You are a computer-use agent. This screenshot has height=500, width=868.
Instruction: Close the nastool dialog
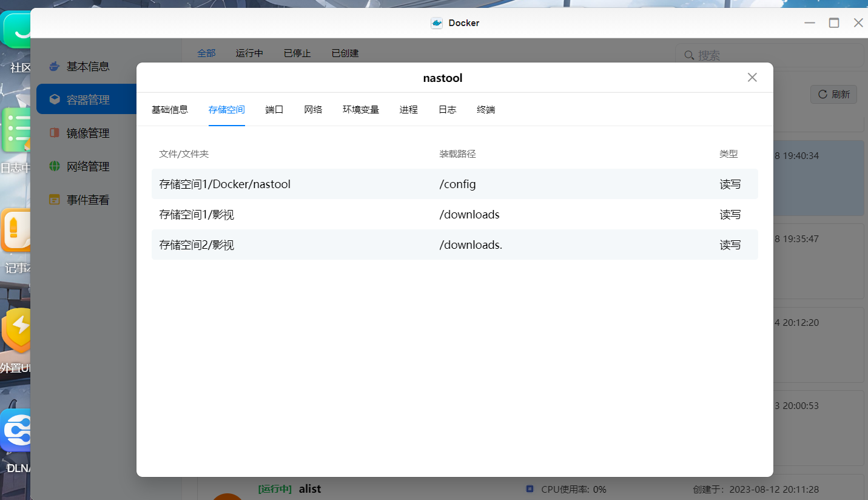[x=752, y=78]
